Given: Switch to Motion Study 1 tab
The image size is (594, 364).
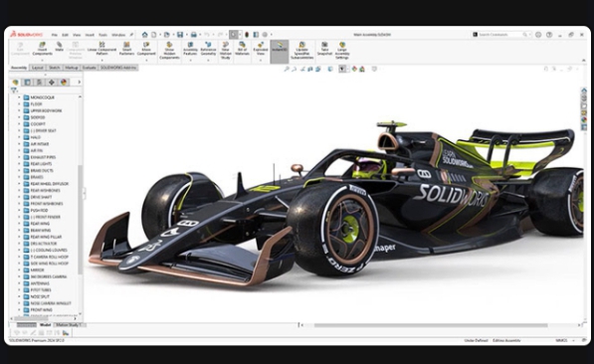Looking at the screenshot, I should pyautogui.click(x=70, y=325).
